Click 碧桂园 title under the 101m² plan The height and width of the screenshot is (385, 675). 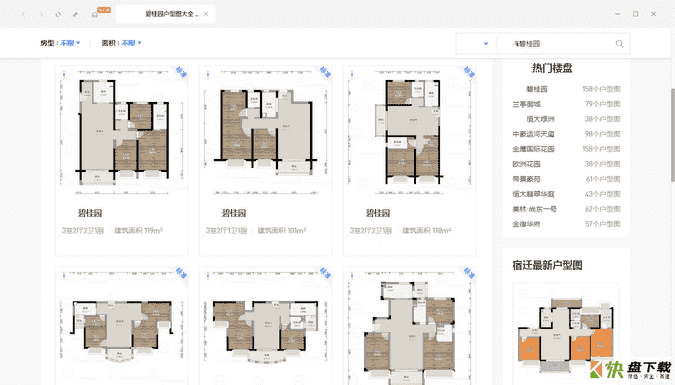(x=233, y=213)
